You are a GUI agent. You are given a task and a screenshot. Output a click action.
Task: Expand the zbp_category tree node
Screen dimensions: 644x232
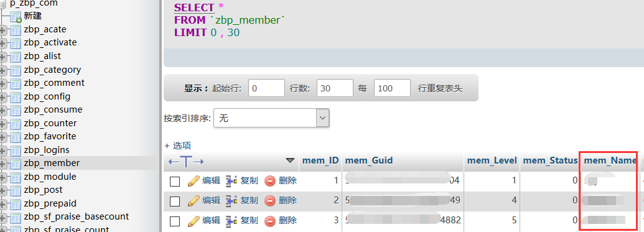[x=3, y=71]
